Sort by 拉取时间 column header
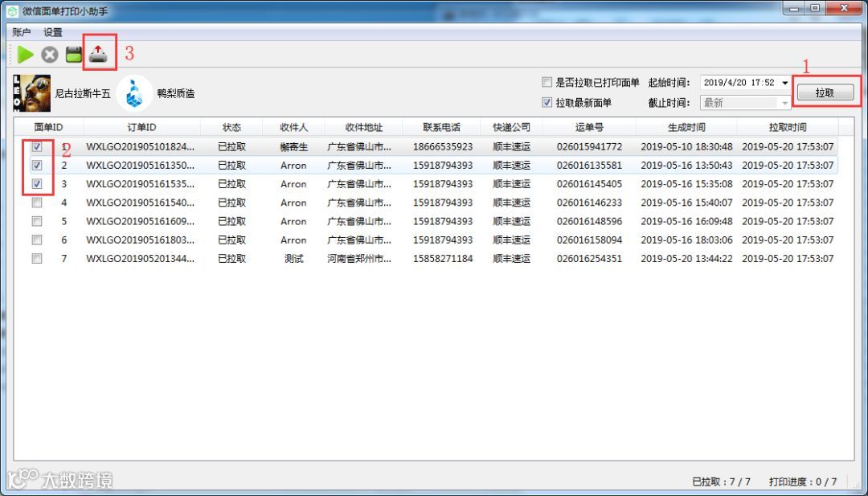868x496 pixels. (787, 127)
